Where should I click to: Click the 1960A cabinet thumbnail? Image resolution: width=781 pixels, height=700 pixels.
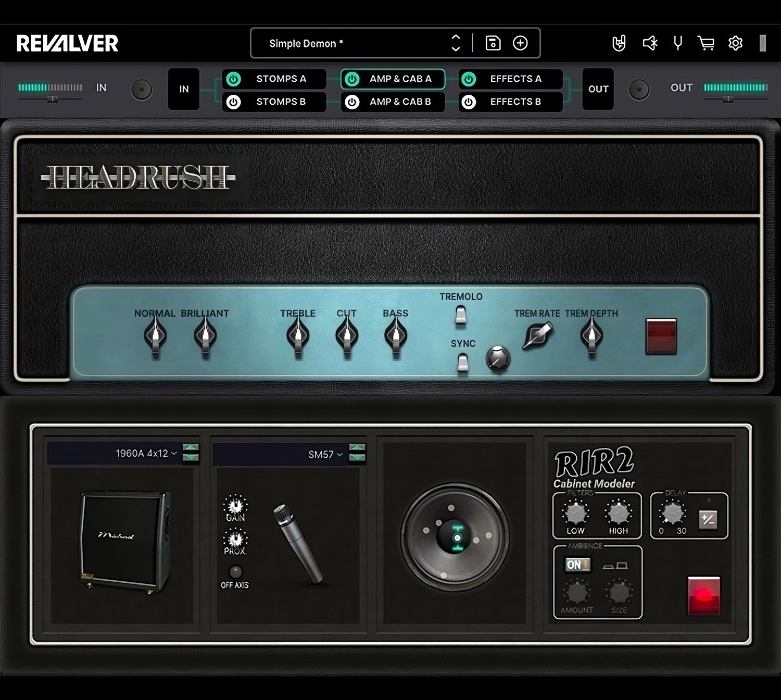(125, 542)
